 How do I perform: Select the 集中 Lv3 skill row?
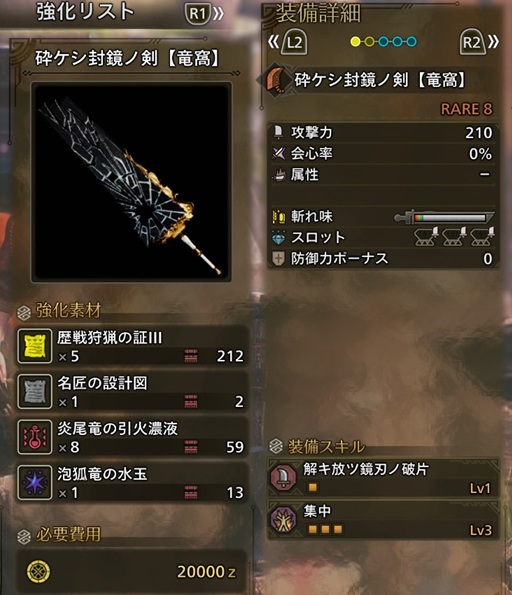pos(383,519)
